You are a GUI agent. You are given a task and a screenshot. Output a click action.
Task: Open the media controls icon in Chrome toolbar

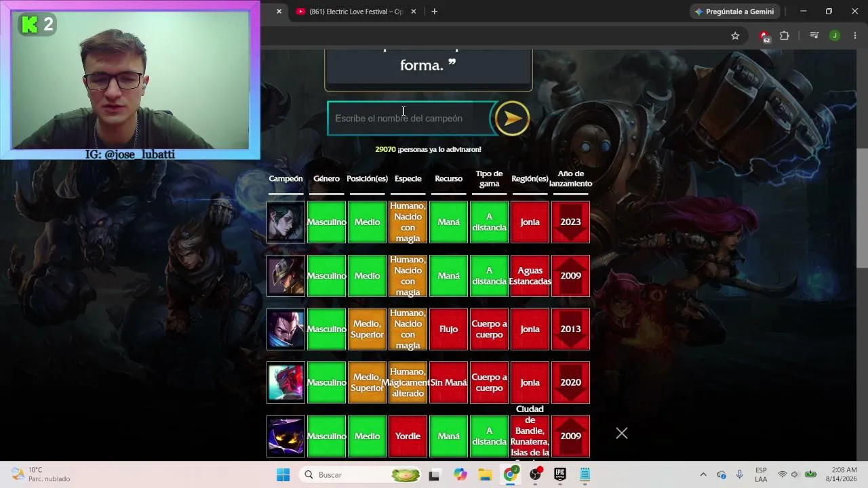(814, 36)
